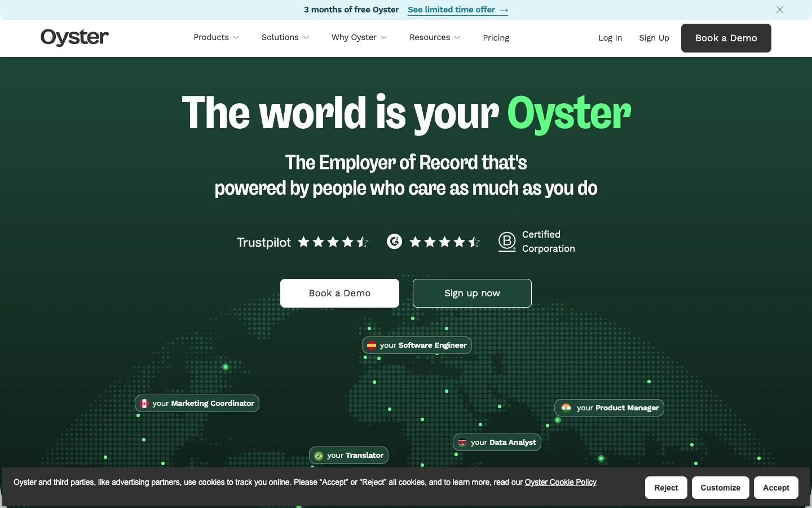Open the See limited time offer link
812x508 pixels.
451,10
